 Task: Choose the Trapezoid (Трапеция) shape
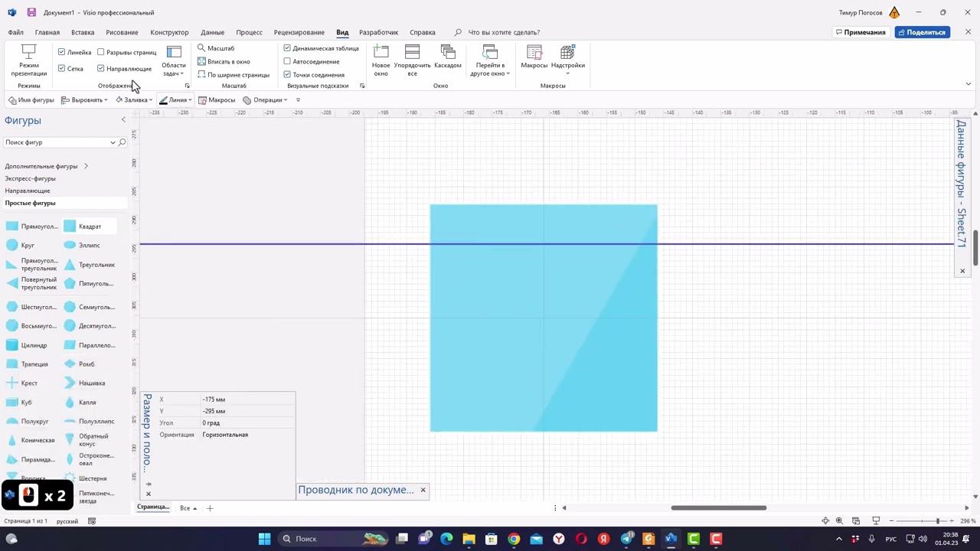[x=27, y=364]
